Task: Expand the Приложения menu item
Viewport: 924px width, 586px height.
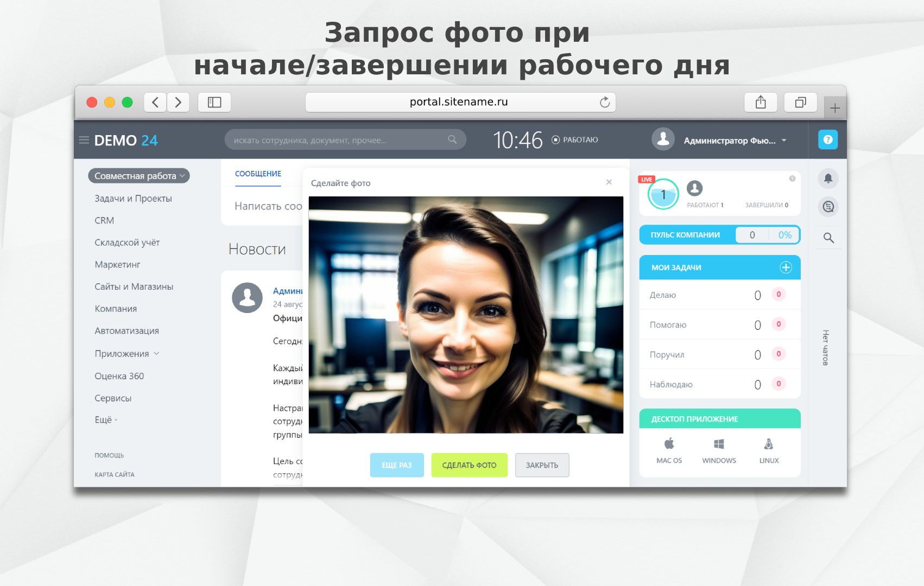Action: coord(127,354)
